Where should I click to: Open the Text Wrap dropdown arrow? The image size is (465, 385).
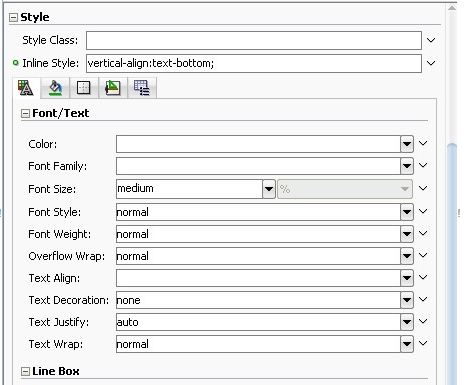(407, 344)
